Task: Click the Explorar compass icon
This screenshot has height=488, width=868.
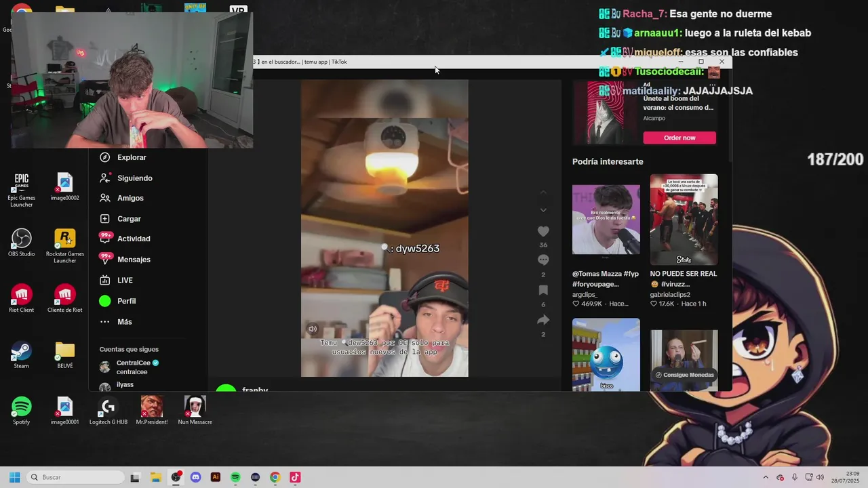Action: click(104, 157)
